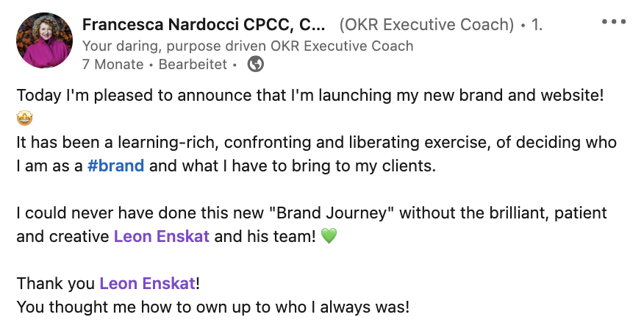Click the '(OKR Executive Coach)' label beside the name
This screenshot has height=331, width=644.
tap(426, 25)
